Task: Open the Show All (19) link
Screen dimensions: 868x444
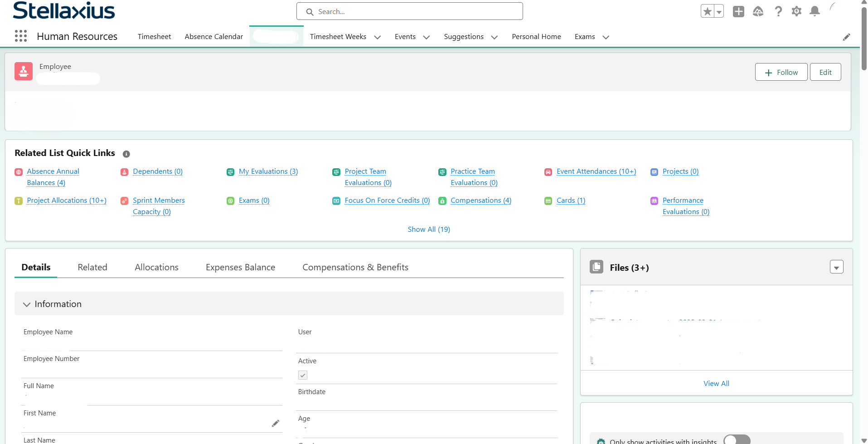Action: click(428, 229)
